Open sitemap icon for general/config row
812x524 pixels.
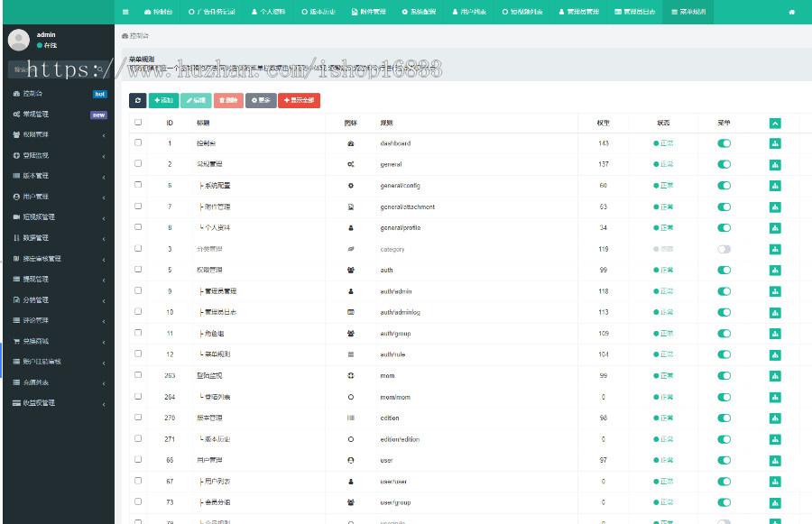tap(775, 186)
